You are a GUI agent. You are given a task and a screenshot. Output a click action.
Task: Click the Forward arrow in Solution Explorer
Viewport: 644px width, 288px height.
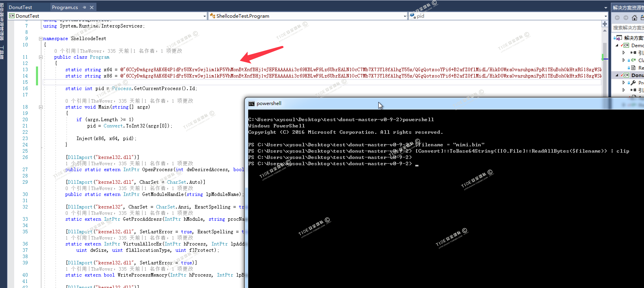[x=626, y=18]
